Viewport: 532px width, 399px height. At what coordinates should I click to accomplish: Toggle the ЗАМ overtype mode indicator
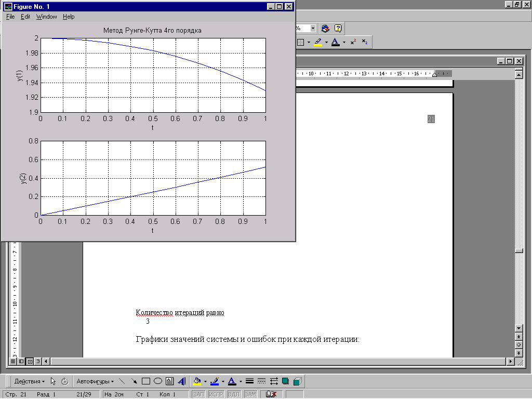250,395
